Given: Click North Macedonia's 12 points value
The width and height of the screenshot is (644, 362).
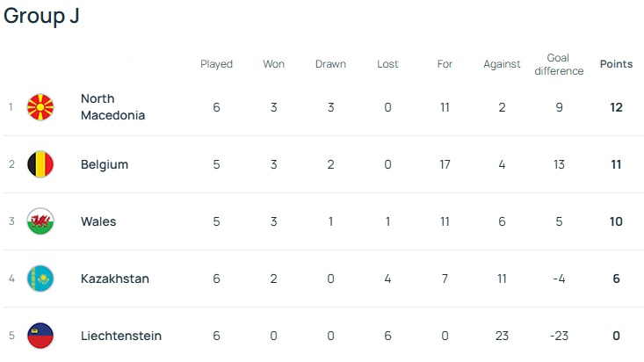Looking at the screenshot, I should (x=616, y=107).
